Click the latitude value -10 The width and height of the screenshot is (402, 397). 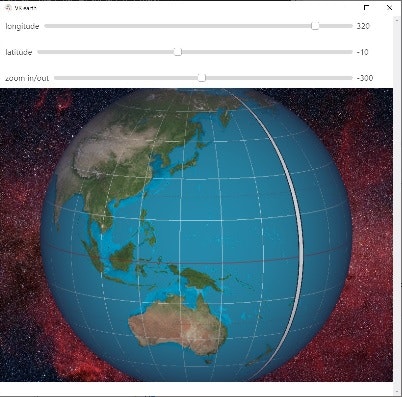point(362,52)
